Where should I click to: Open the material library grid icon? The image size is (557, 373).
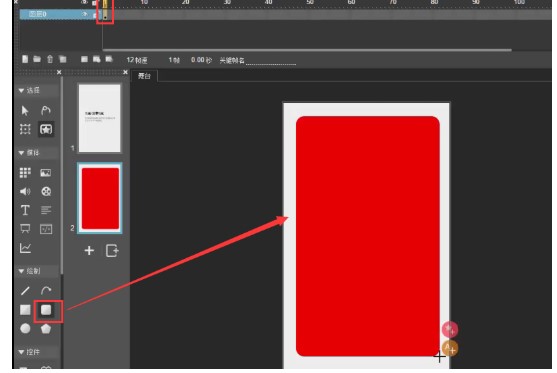click(x=25, y=173)
